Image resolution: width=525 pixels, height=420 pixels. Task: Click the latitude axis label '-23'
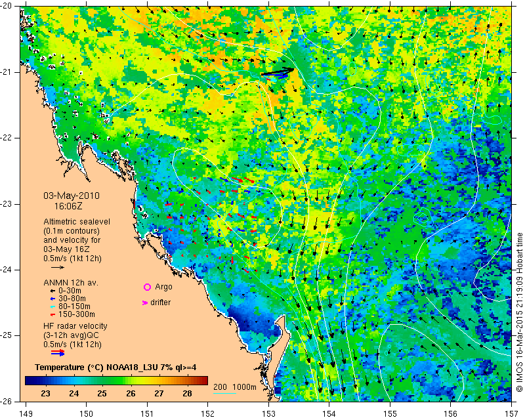pos(7,204)
